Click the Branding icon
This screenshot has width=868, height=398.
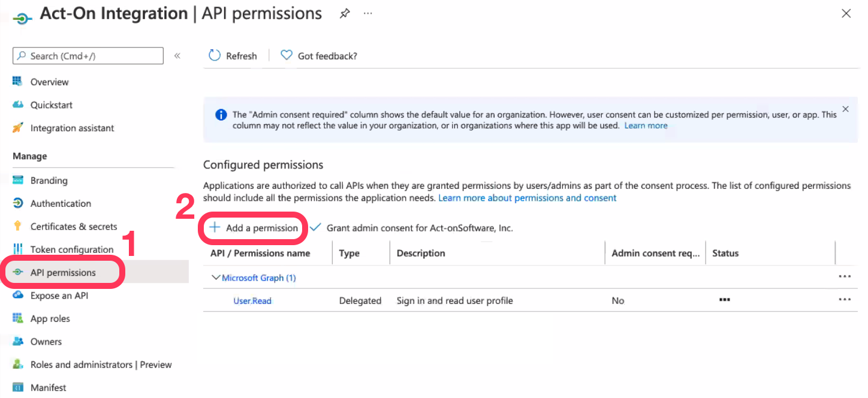point(18,180)
